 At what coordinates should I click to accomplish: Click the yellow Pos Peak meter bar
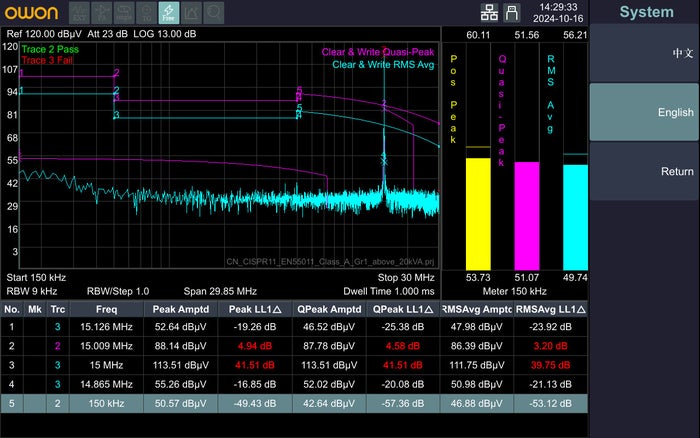coord(478,214)
